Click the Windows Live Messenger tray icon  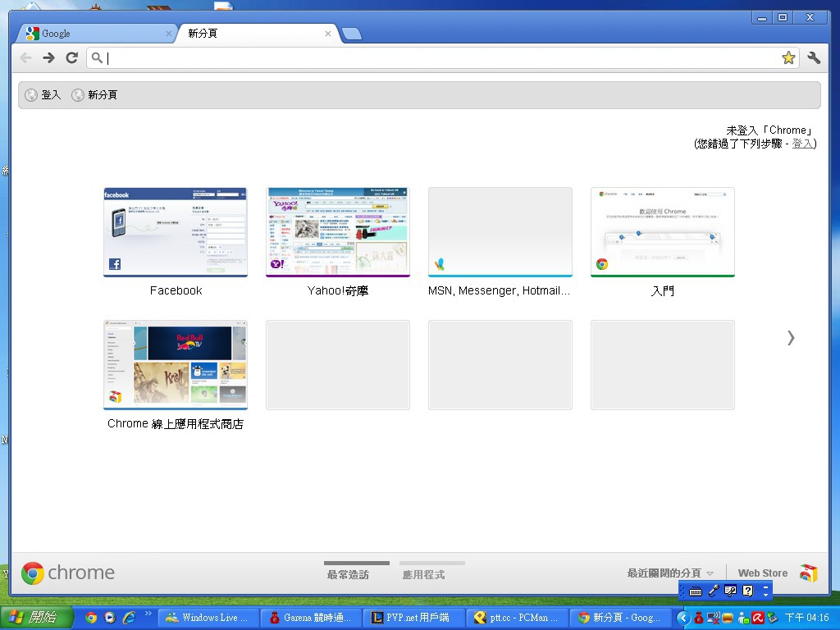[x=743, y=619]
